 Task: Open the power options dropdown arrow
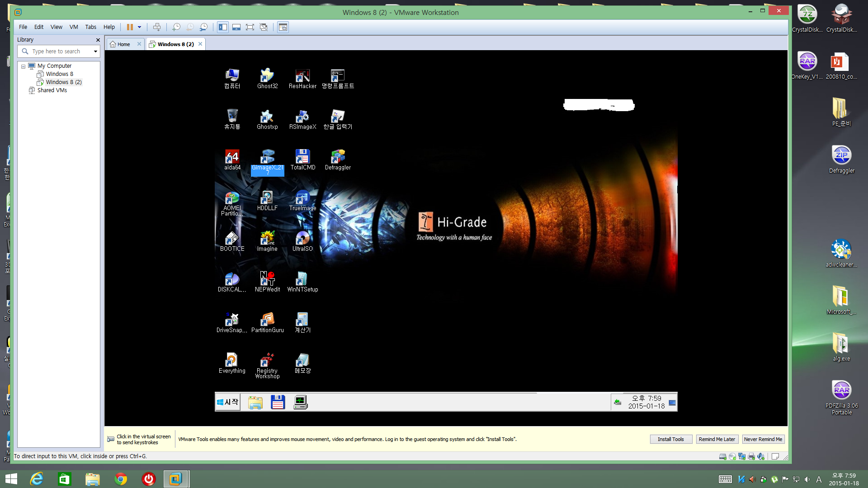point(140,27)
